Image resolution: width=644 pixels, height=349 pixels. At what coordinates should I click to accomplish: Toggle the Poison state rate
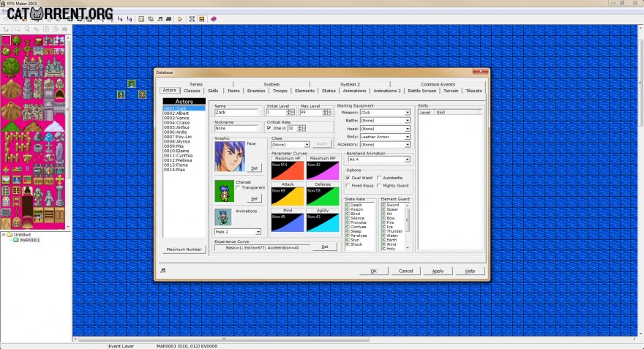point(347,209)
